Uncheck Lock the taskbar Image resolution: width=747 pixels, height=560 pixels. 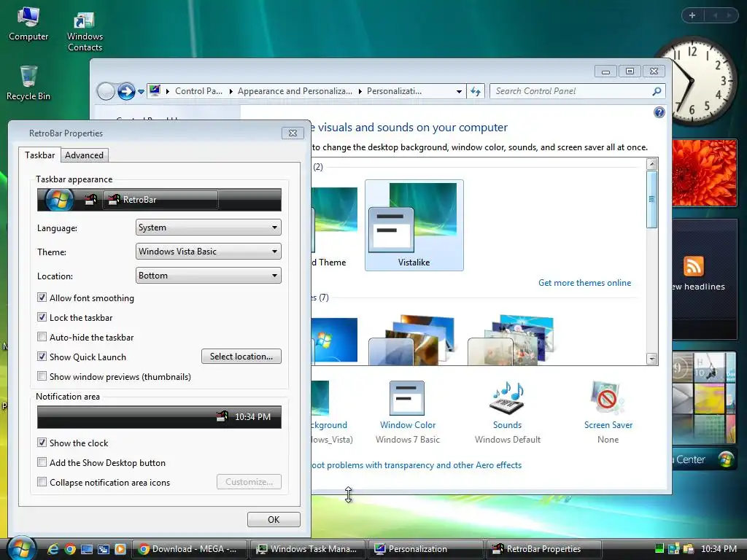pyautogui.click(x=42, y=317)
